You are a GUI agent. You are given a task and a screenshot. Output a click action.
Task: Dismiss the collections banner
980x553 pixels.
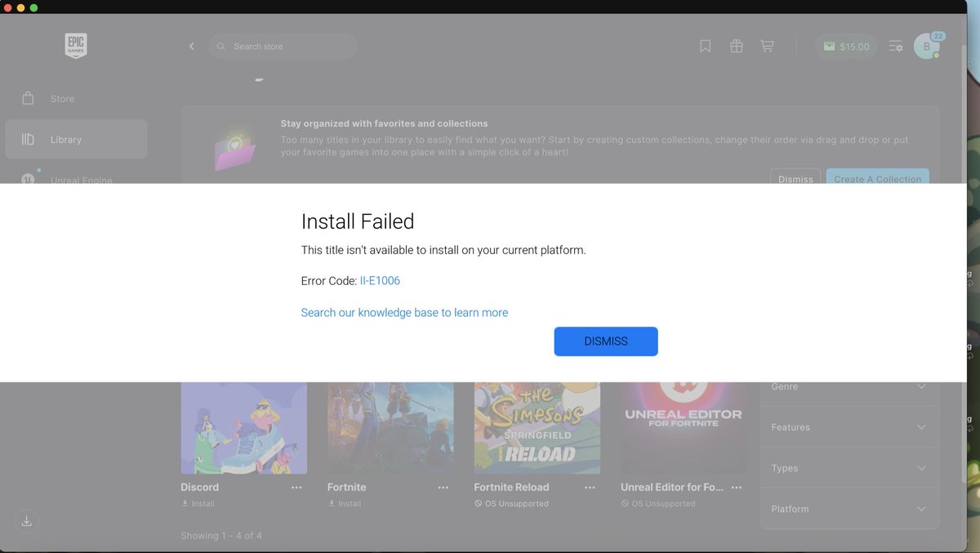coord(795,178)
